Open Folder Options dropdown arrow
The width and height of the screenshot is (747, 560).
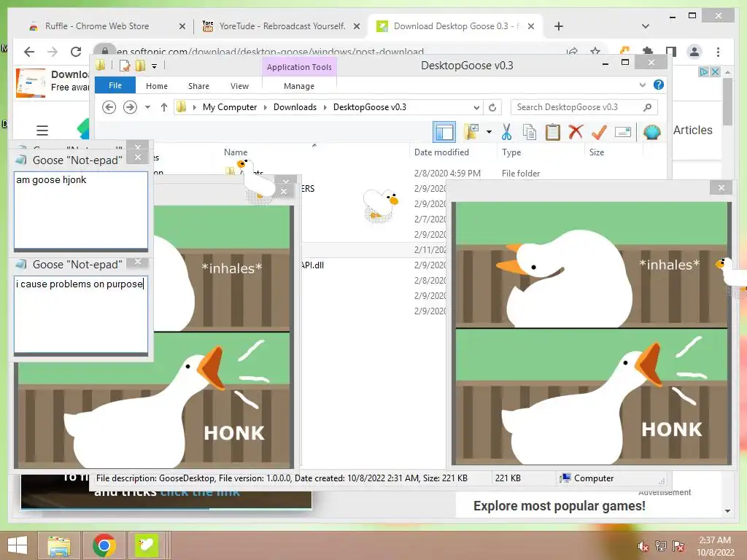[x=489, y=132]
